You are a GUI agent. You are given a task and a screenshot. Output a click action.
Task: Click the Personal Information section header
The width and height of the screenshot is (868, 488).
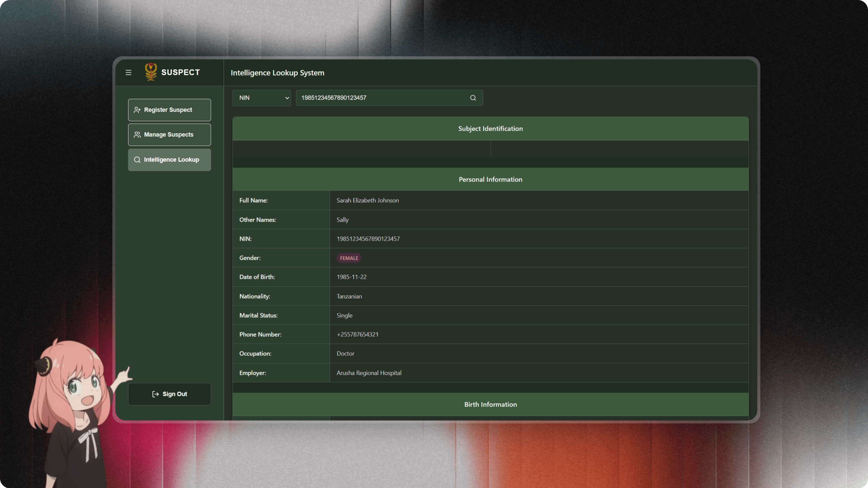tap(490, 180)
